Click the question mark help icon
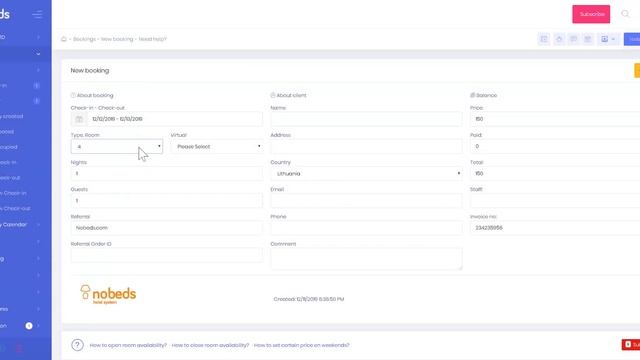Screen dimensions: 640x360 pyautogui.click(x=77, y=345)
